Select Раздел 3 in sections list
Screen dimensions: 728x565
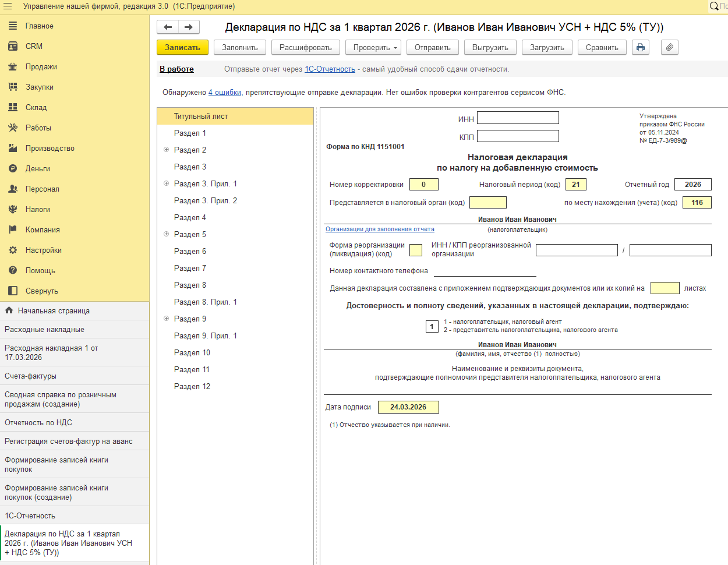190,167
